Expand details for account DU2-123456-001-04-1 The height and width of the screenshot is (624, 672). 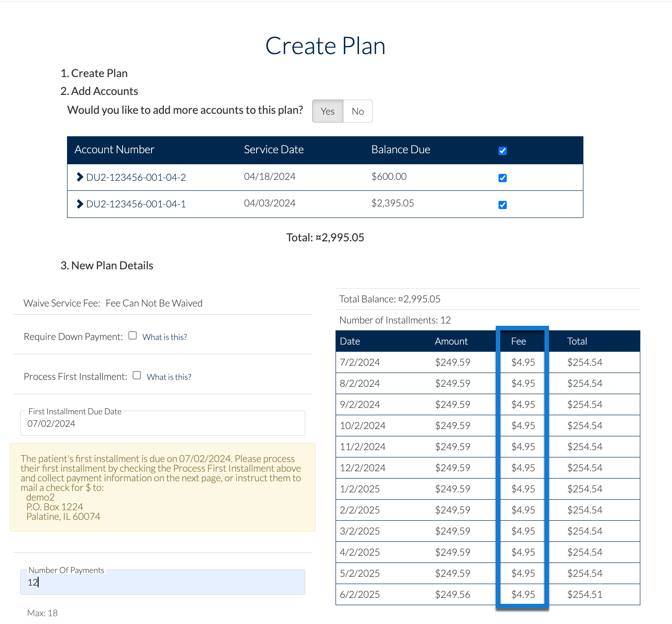tap(80, 204)
